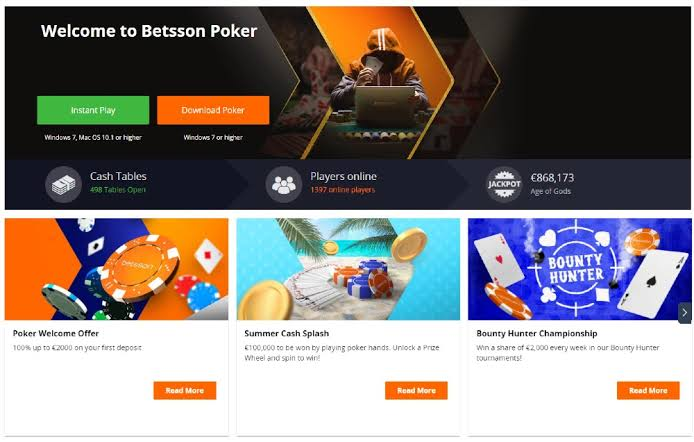Click the Jackpot badge icon

click(504, 184)
